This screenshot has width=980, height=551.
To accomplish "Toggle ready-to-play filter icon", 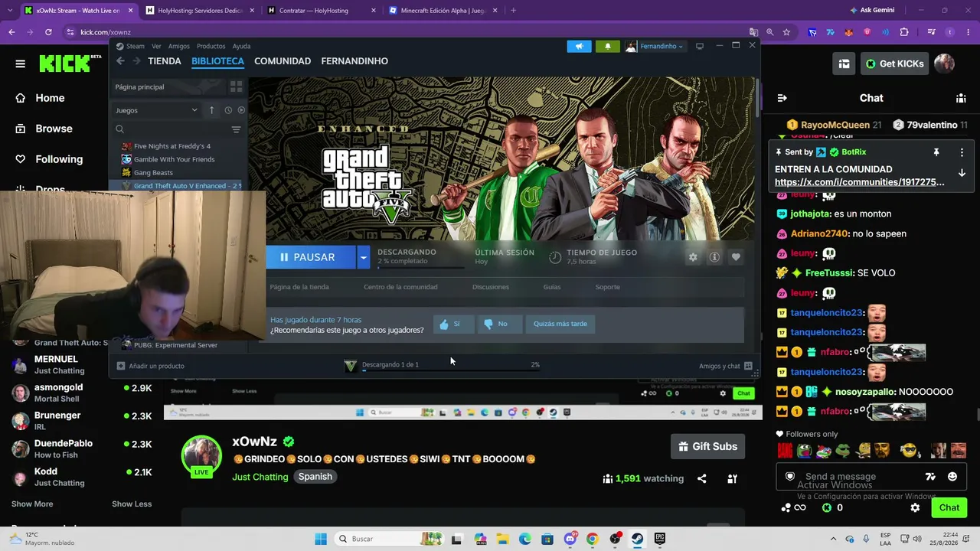I will click(241, 110).
